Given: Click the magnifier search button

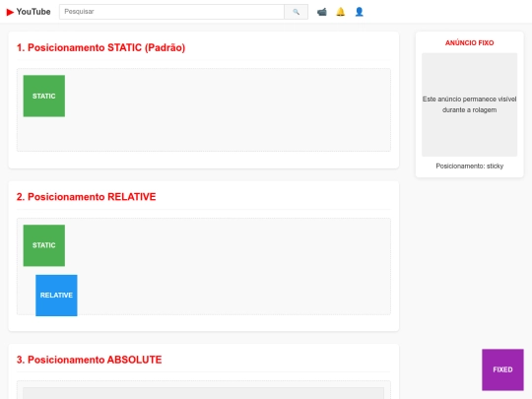Looking at the screenshot, I should (x=297, y=12).
